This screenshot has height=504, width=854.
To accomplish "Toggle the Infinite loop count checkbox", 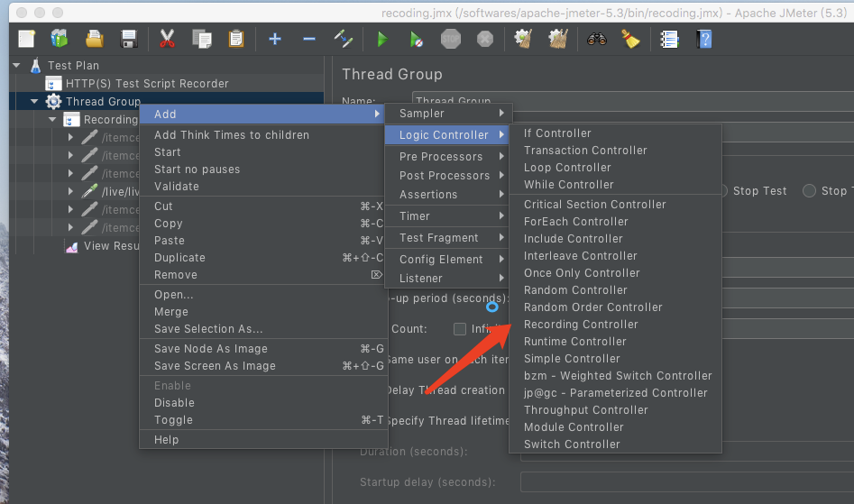I will (x=460, y=329).
